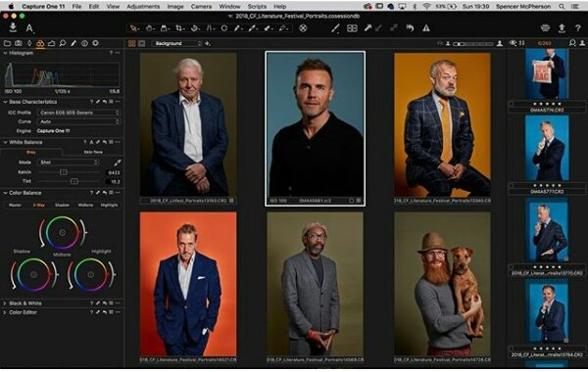Screen dimensions: 588x372
Task: Collapse the Base Characteristics panel
Action: coord(5,102)
